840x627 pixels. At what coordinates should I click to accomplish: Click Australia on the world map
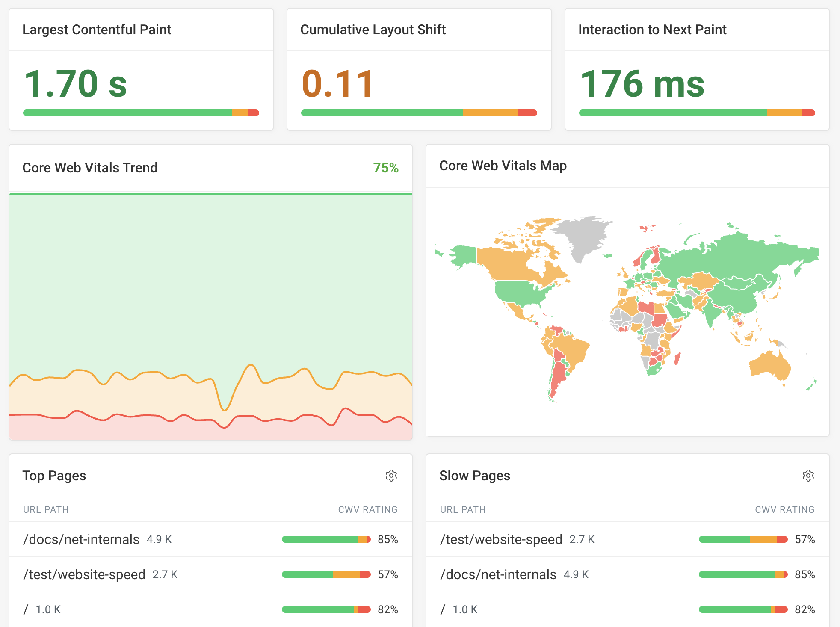tap(770, 366)
